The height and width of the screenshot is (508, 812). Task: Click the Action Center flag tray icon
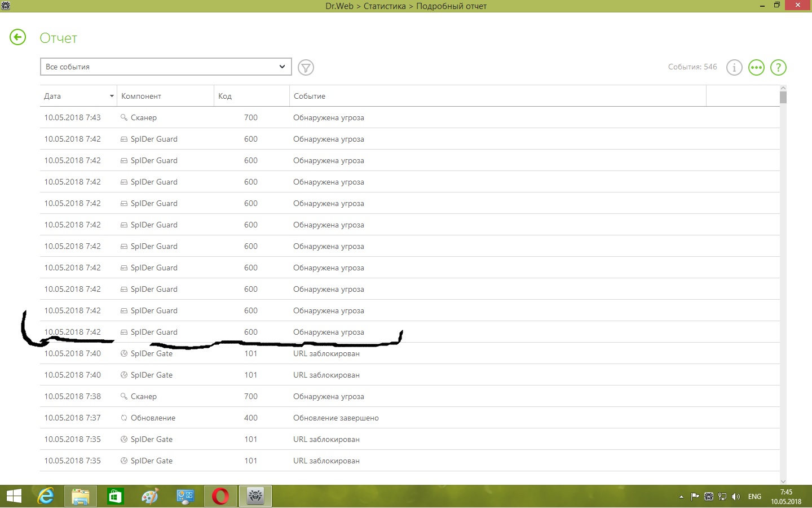695,497
